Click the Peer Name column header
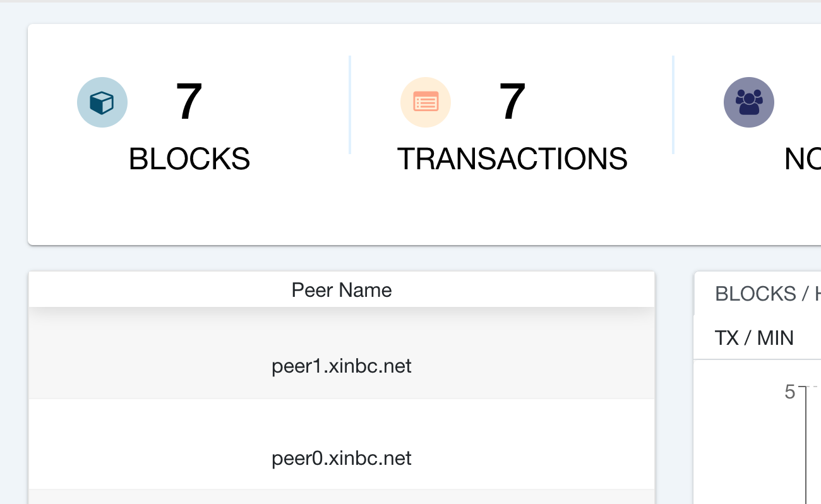Viewport: 821px width, 504px height. [342, 290]
